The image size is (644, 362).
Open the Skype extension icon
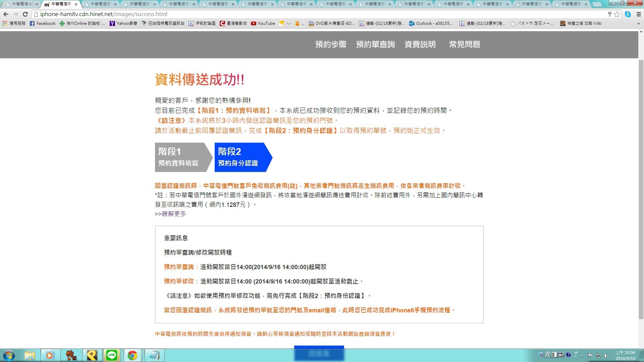click(x=628, y=14)
